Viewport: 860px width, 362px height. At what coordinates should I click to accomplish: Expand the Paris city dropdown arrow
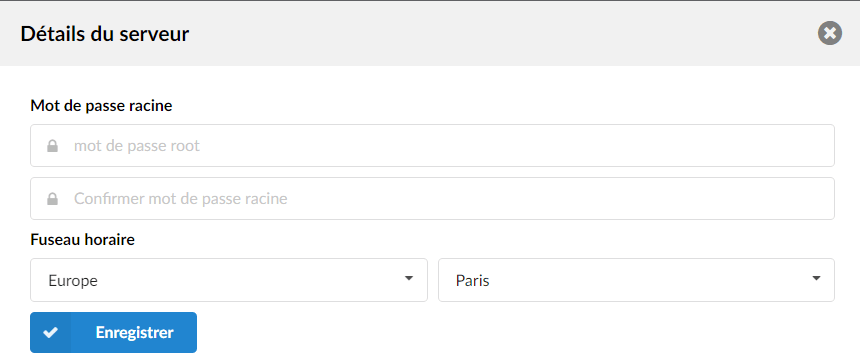point(817,279)
